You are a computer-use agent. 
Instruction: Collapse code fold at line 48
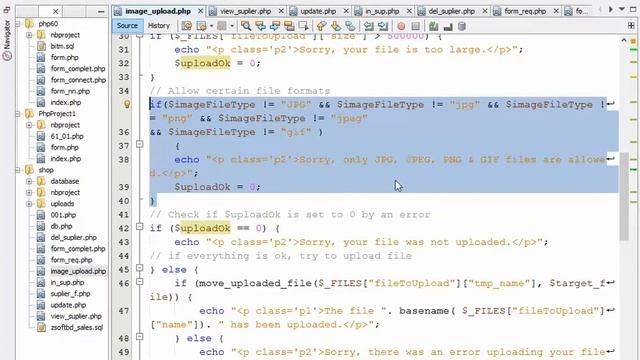140,336
